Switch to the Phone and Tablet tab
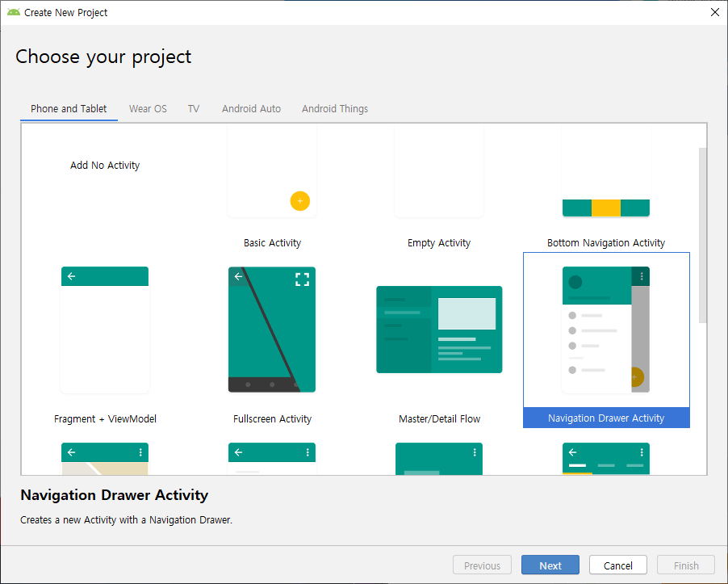Image resolution: width=728 pixels, height=584 pixels. (x=69, y=109)
